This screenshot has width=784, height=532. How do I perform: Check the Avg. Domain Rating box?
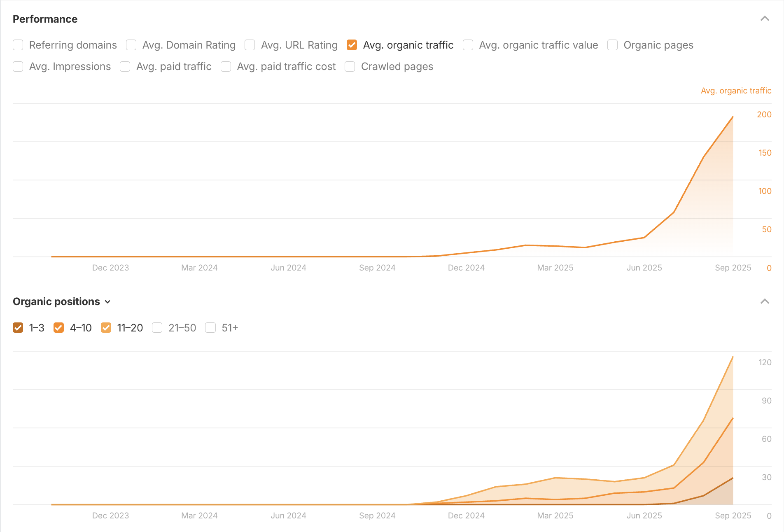click(131, 45)
